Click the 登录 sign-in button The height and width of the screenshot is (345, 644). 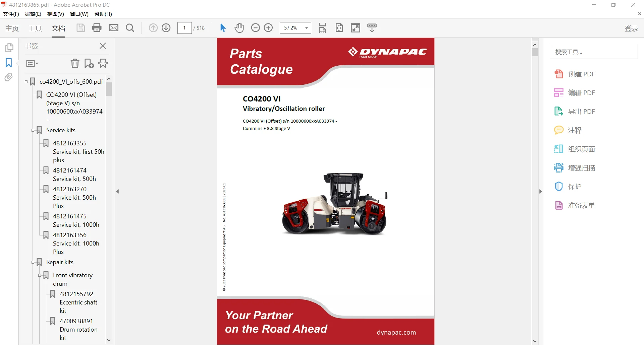631,28
